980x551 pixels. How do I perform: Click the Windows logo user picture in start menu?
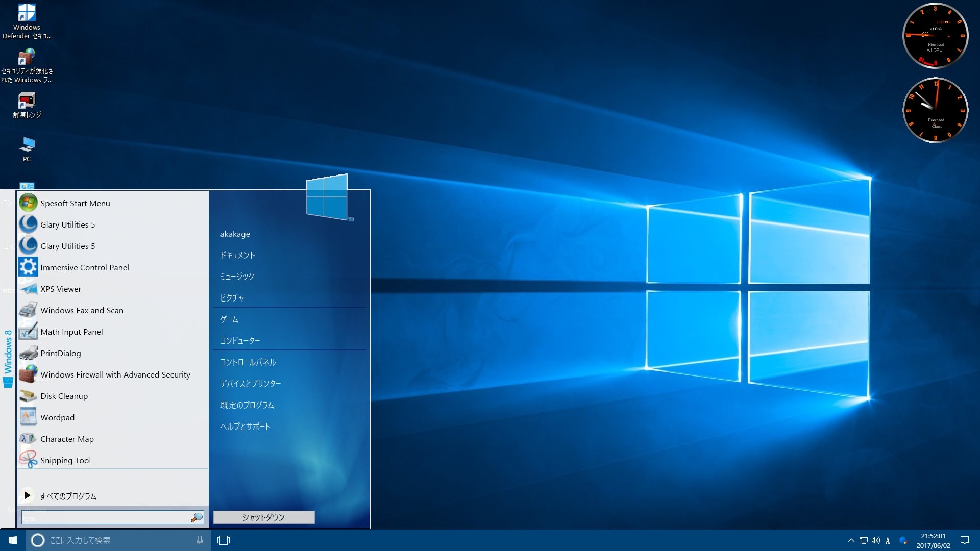[327, 197]
